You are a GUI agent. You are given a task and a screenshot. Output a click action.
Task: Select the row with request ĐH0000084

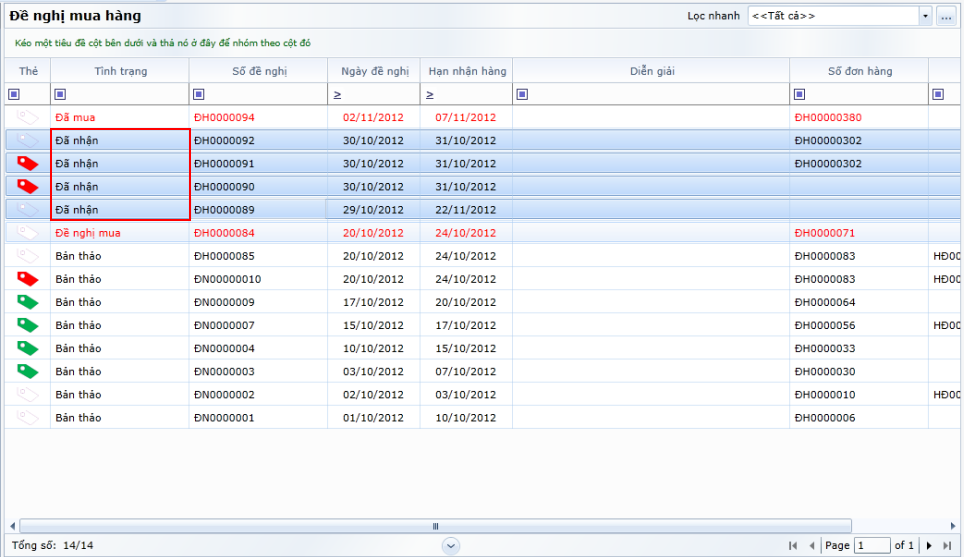coord(224,233)
